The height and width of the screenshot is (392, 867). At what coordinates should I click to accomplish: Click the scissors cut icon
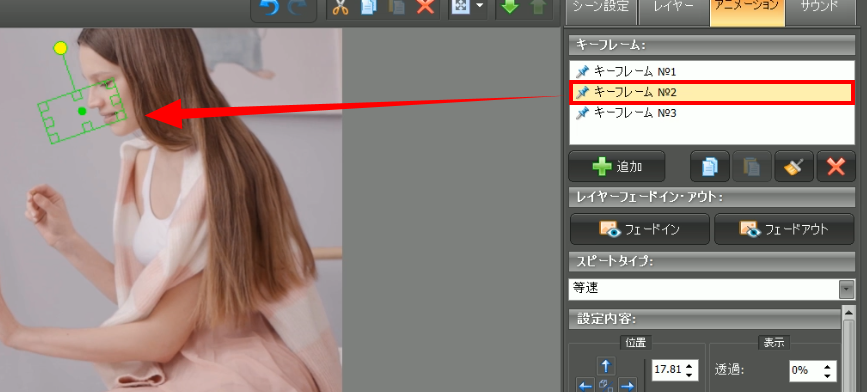tap(341, 8)
